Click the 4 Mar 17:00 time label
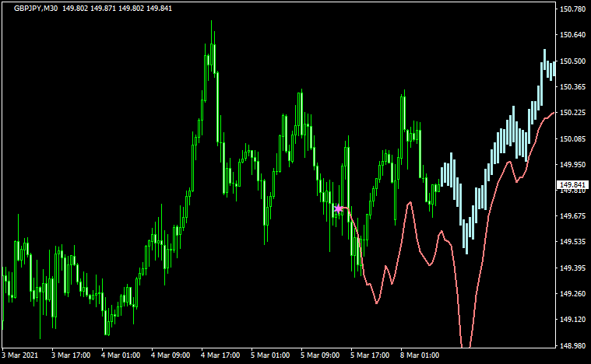 pos(222,355)
